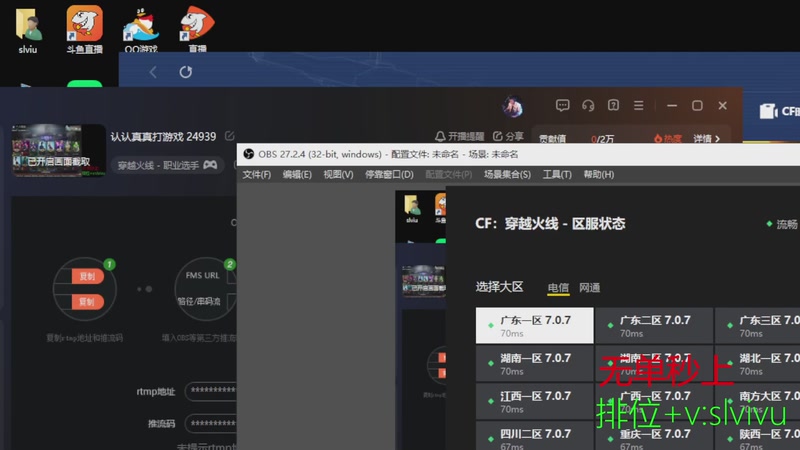
Task: Open the 直播 desktop shortcut icon
Action: pyautogui.click(x=197, y=30)
